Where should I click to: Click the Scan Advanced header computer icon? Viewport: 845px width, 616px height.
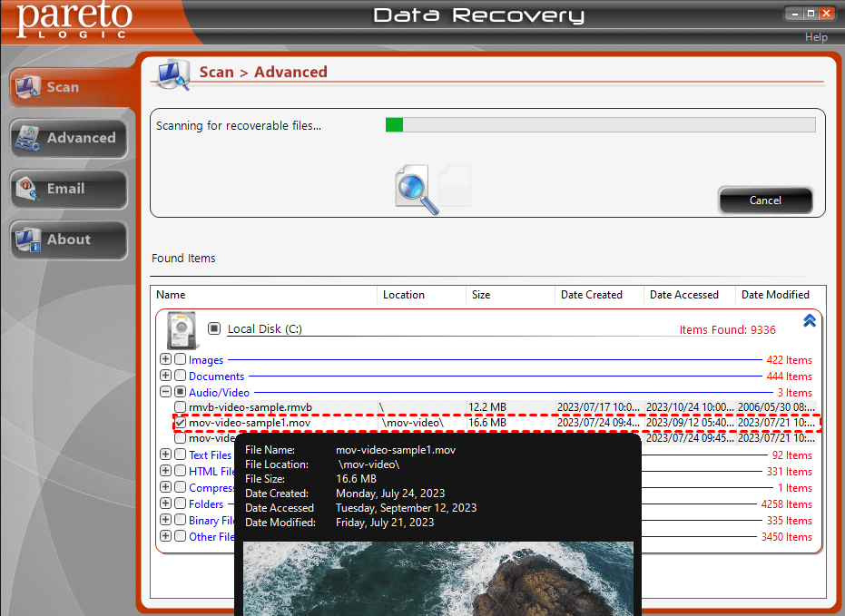coord(173,75)
